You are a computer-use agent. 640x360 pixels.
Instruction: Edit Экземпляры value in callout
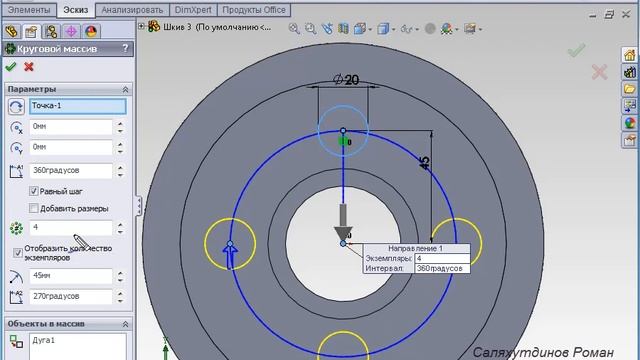(x=442, y=258)
